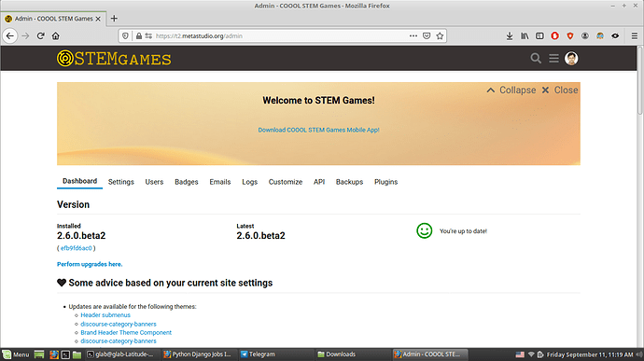Open the Mint Menu button
This screenshot has height=361, width=644.
[x=16, y=354]
